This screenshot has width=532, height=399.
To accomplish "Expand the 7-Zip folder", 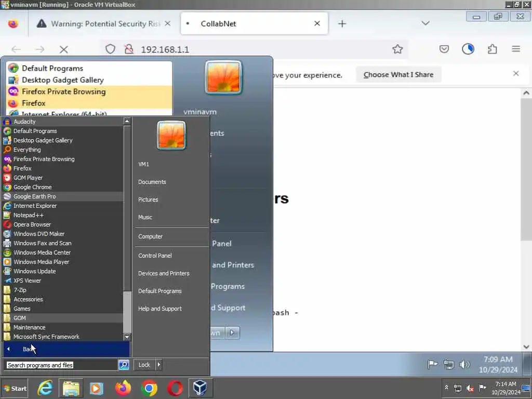I will pyautogui.click(x=63, y=290).
